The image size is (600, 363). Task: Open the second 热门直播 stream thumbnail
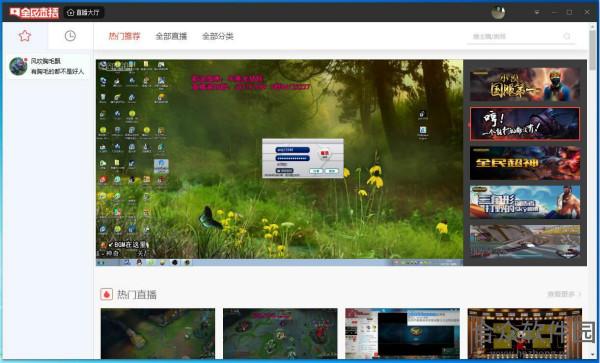coord(280,334)
